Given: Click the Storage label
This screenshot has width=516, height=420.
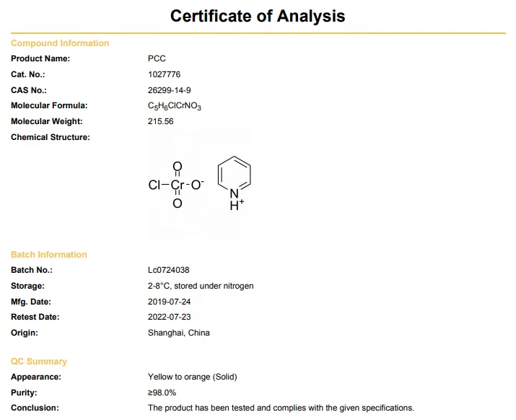Looking at the screenshot, I should 27,286.
